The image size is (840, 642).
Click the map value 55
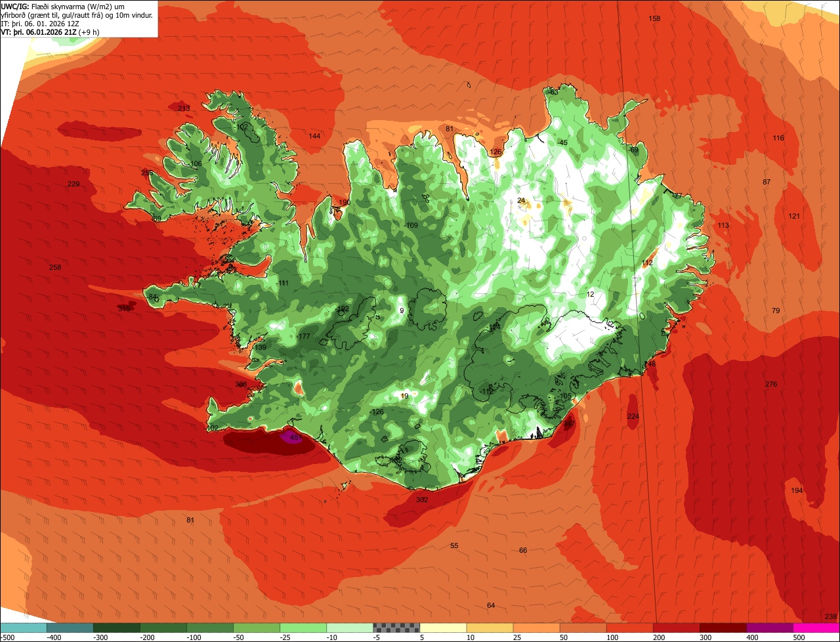tap(454, 546)
